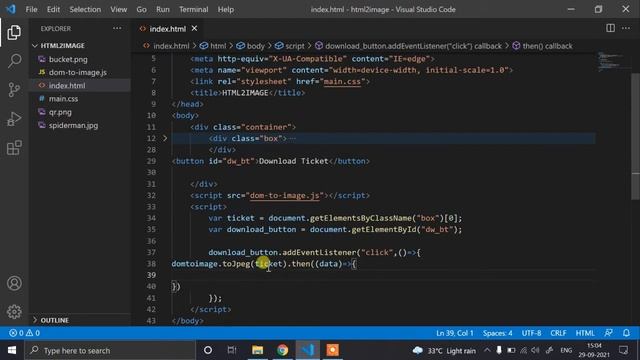Click the UTF-8 encoding selector

[x=531, y=333]
